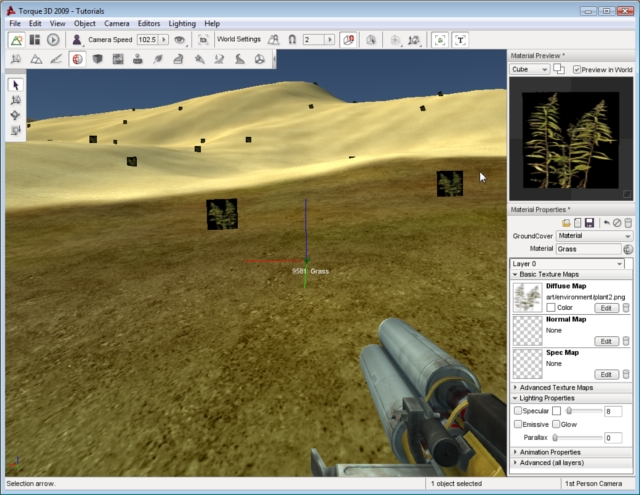Screen dimensions: 640x495
Task: Click the fit-to-selection frame icon
Action: 440,40
